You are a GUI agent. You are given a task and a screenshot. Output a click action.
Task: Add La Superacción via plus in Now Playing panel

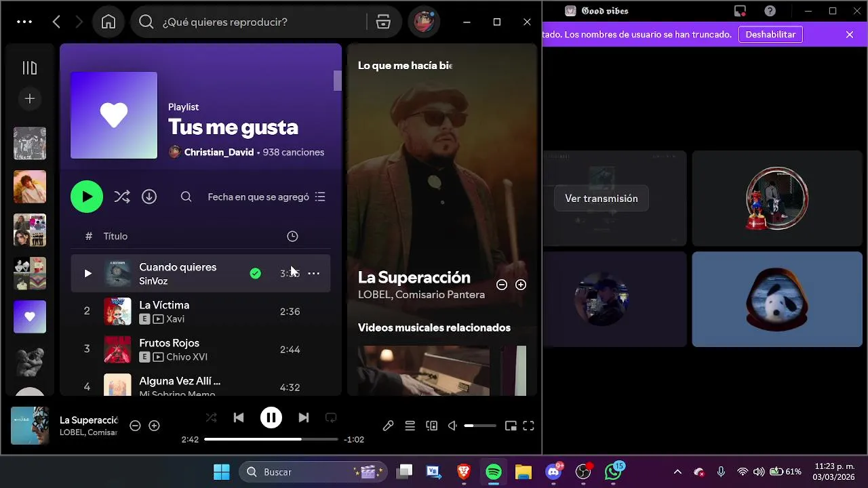(521, 285)
